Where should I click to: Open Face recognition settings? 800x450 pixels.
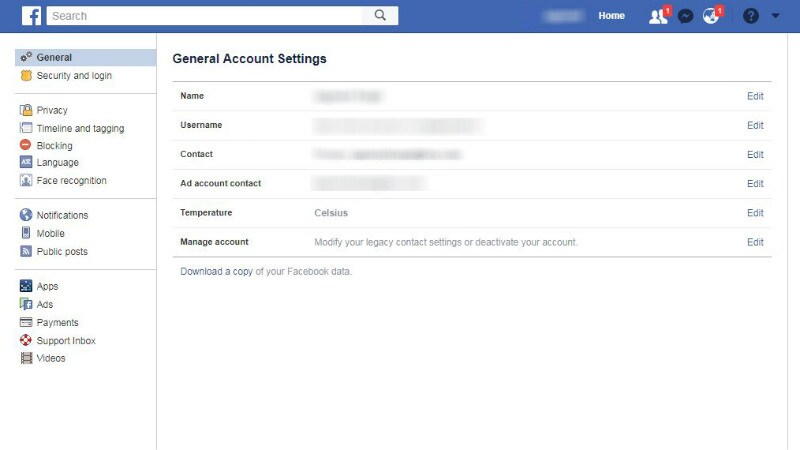71,181
